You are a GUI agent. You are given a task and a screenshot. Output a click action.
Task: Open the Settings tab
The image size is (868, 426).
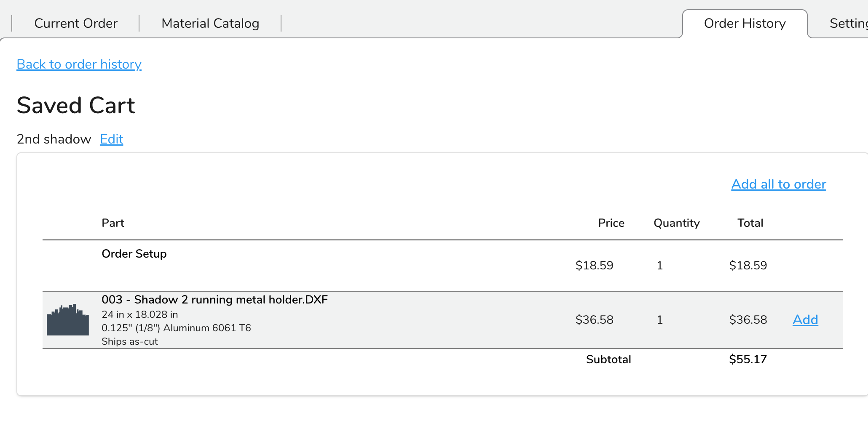(848, 24)
